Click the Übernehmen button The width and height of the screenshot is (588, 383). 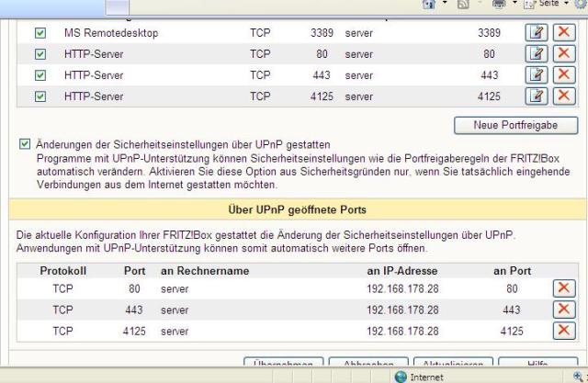pos(283,362)
